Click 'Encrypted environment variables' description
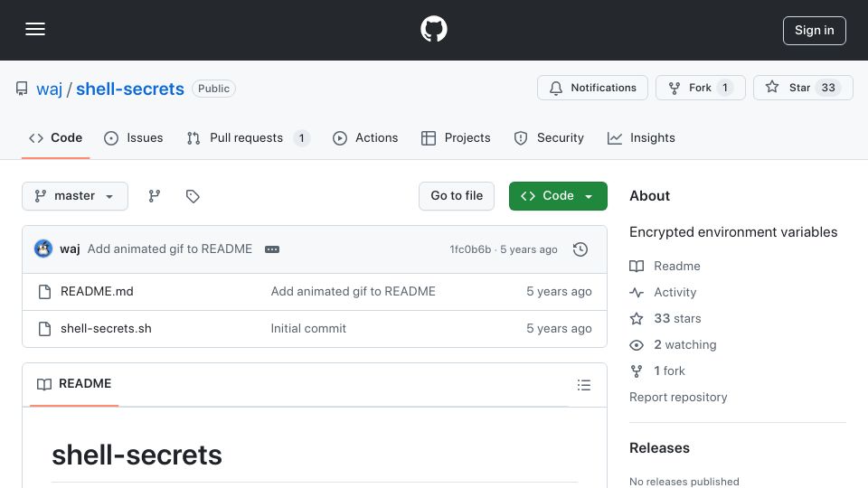The height and width of the screenshot is (488, 868). point(733,232)
